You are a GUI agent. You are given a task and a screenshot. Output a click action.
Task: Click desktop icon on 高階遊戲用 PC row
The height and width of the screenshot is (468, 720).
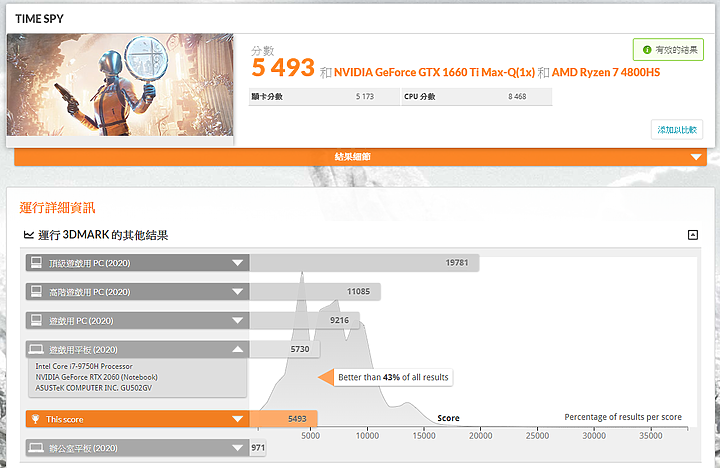36,292
